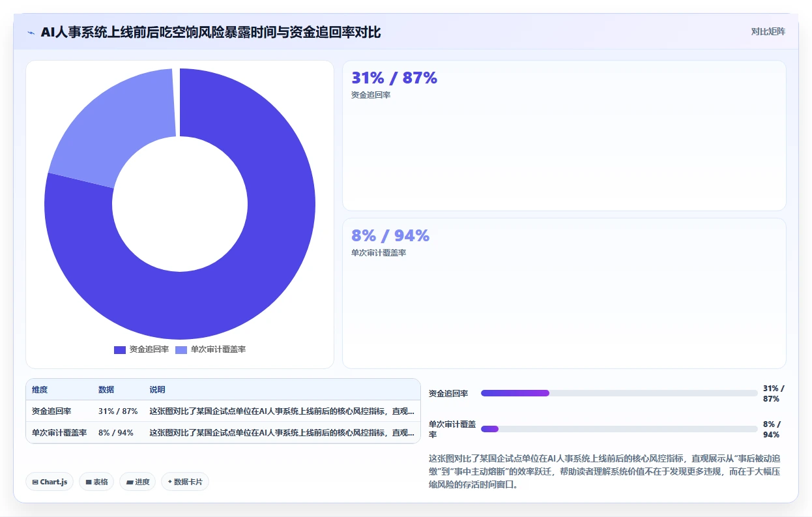Click the 维度 table column header
Screen dimensions: 812x517
pos(40,390)
